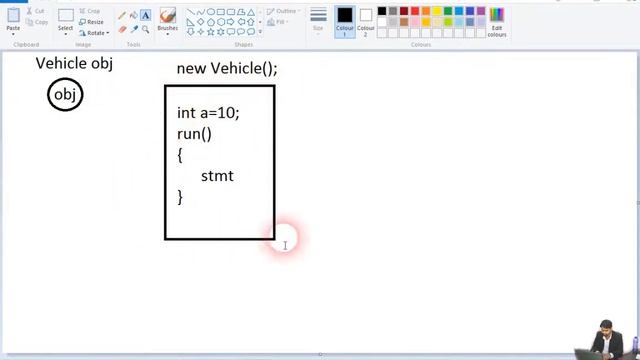640x360 pixels.
Task: Open the Paste dropdown arrow
Action: point(13,34)
